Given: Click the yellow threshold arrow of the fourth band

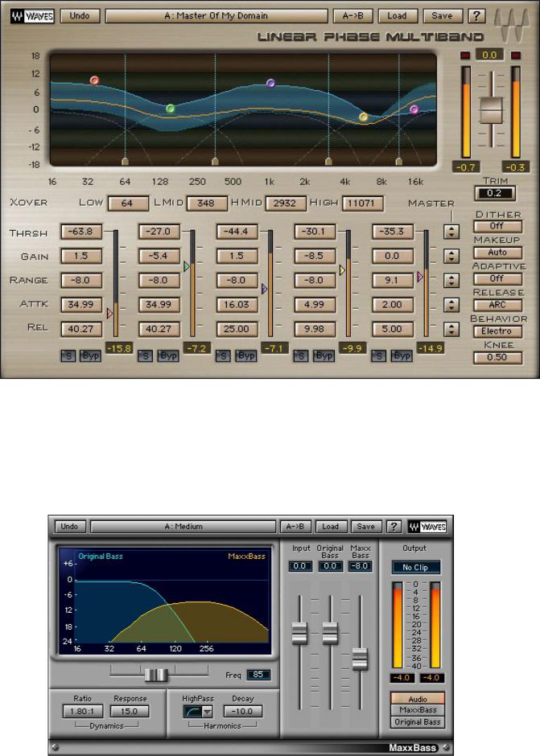Looking at the screenshot, I should pyautogui.click(x=342, y=270).
